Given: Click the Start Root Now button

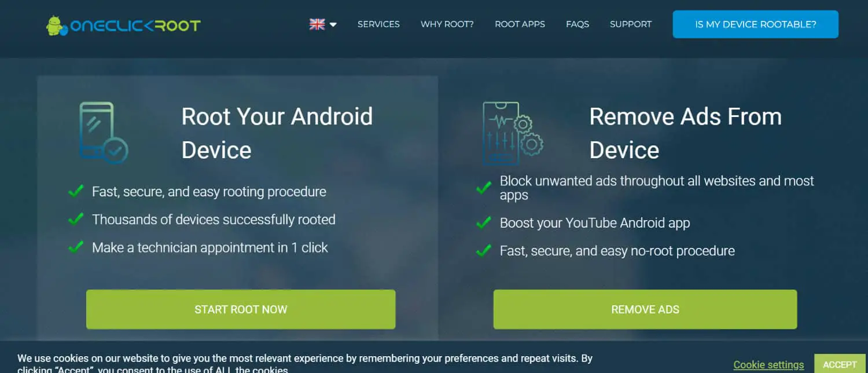Looking at the screenshot, I should pyautogui.click(x=241, y=309).
